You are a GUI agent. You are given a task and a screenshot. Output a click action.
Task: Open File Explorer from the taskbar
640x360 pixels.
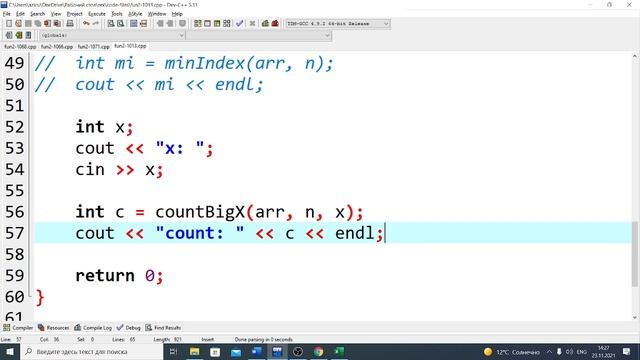194,352
